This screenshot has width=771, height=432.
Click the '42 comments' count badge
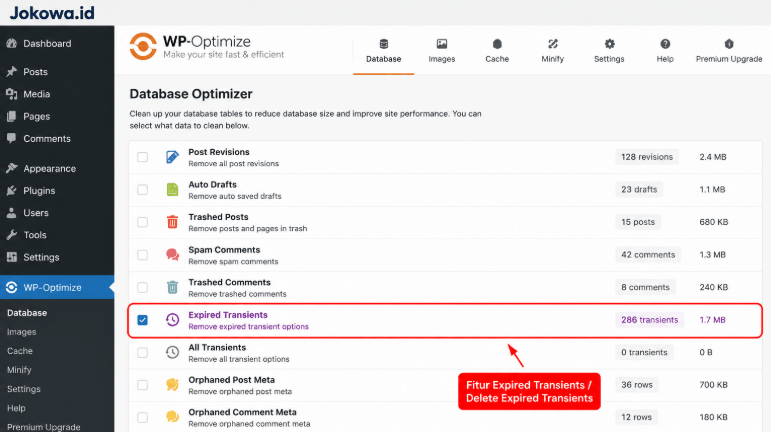648,255
